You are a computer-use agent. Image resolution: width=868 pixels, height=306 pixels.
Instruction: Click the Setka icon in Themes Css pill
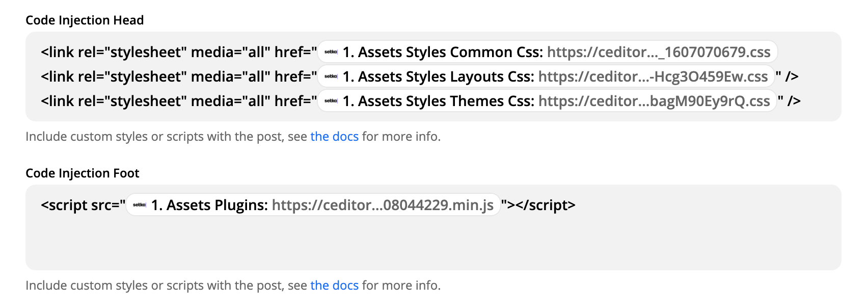[x=331, y=101]
